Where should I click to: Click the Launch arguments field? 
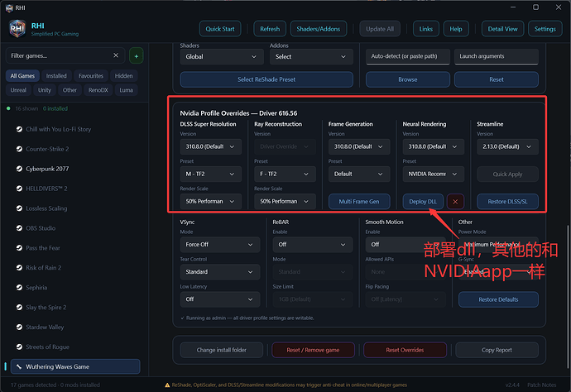497,56
